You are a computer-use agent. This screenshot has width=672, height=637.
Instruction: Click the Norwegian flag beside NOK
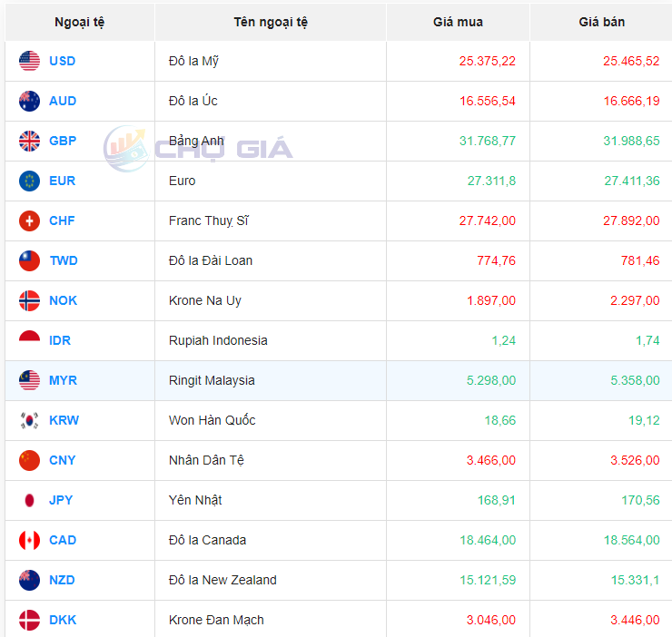tap(30, 300)
